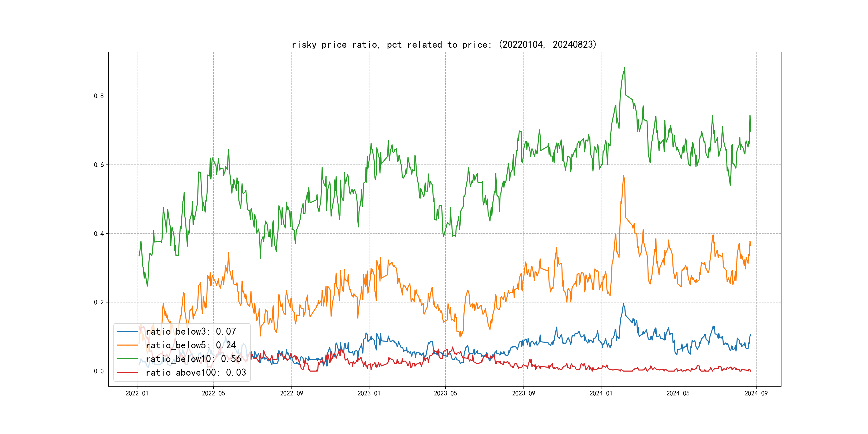
Task: Click the 2023-01 x-axis tick label
Action: 369,393
